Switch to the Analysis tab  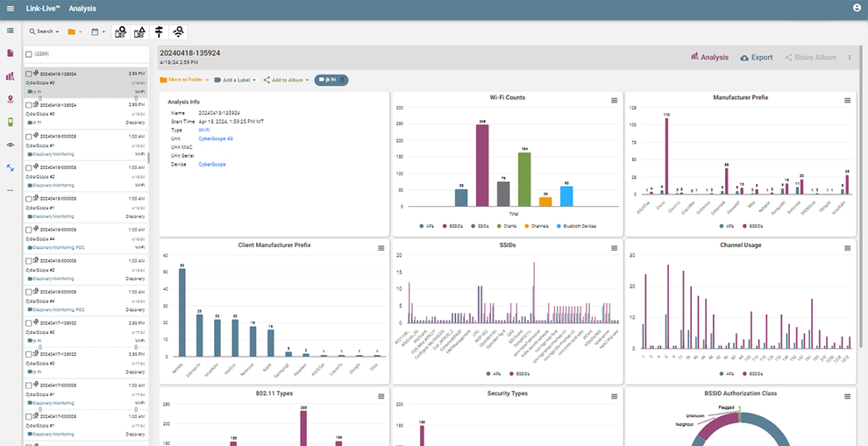[710, 58]
